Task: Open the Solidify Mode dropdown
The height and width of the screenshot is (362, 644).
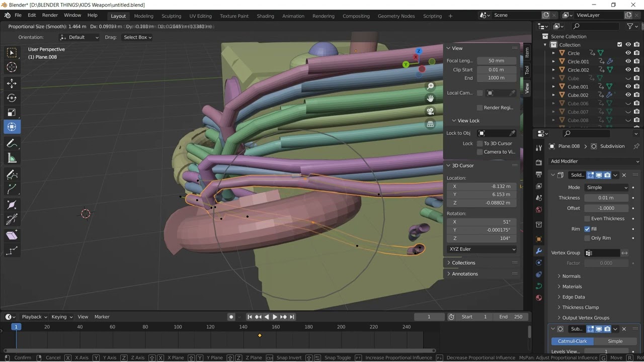Action: point(607,188)
